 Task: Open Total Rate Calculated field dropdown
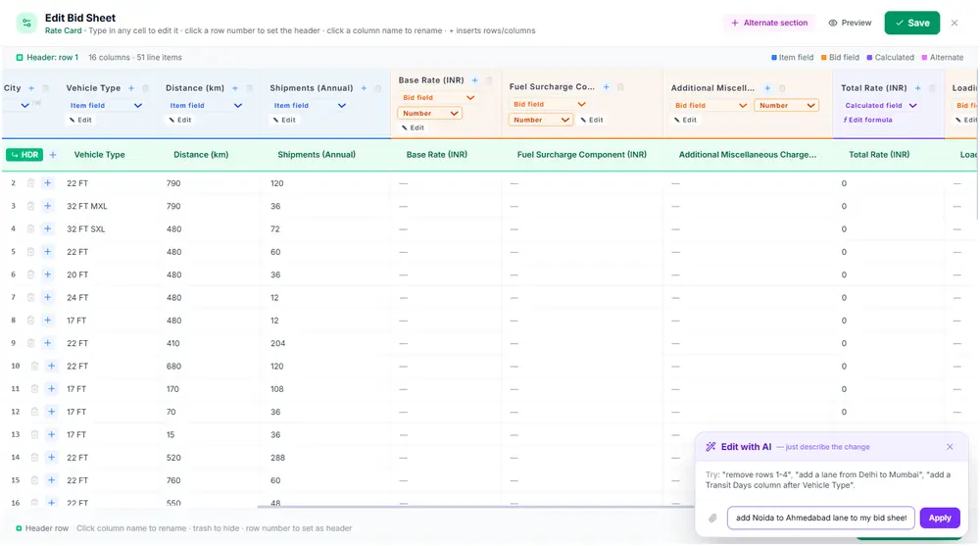(880, 106)
